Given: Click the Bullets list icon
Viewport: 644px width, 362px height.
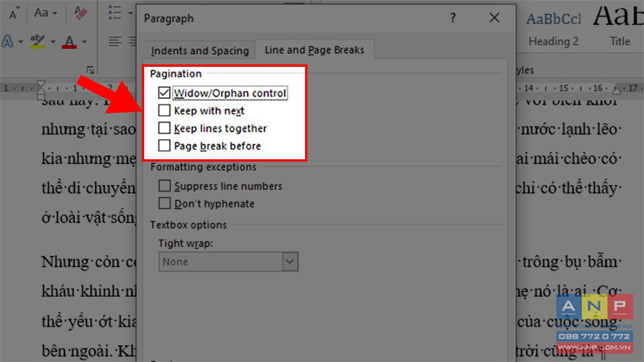Looking at the screenshot, I should click(x=114, y=13).
